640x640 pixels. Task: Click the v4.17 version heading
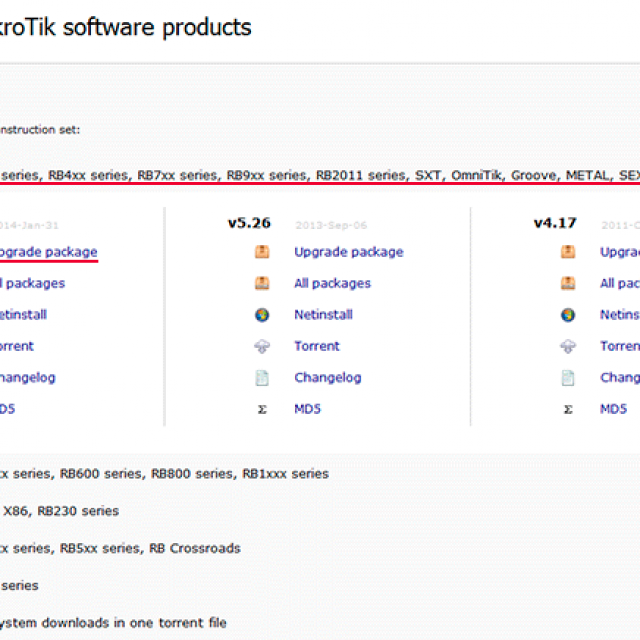coord(555,223)
